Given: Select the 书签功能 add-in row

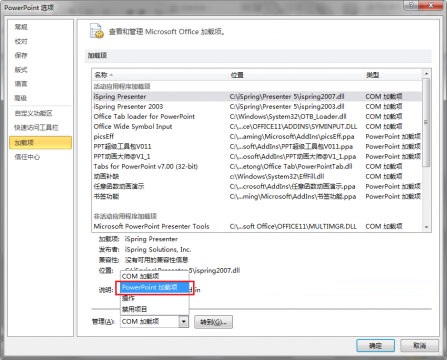Looking at the screenshot, I should 257,197.
